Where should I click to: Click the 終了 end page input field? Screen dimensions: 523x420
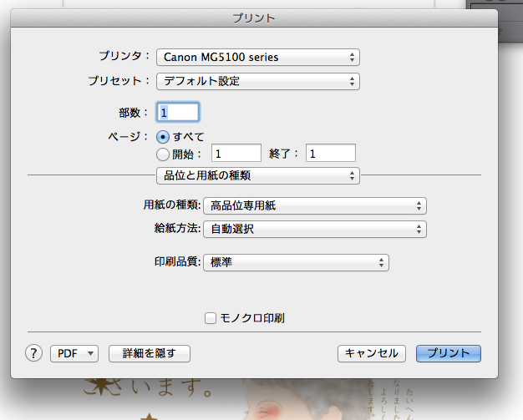(331, 154)
